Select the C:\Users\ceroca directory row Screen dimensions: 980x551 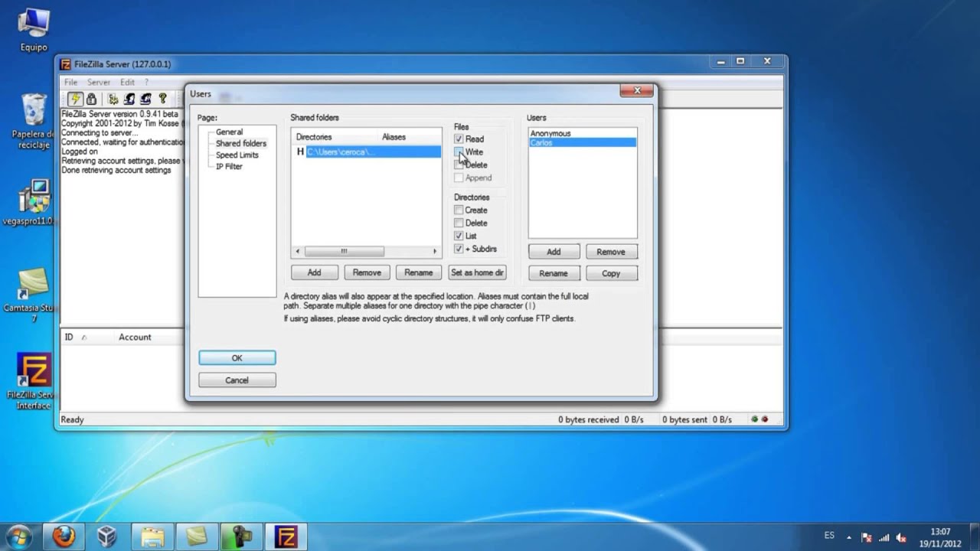pos(367,152)
